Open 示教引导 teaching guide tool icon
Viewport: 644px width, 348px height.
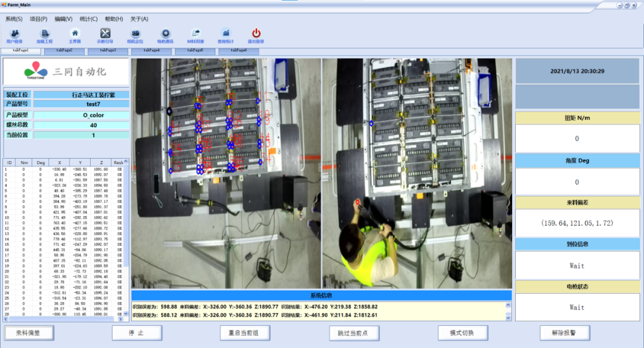coord(105,36)
